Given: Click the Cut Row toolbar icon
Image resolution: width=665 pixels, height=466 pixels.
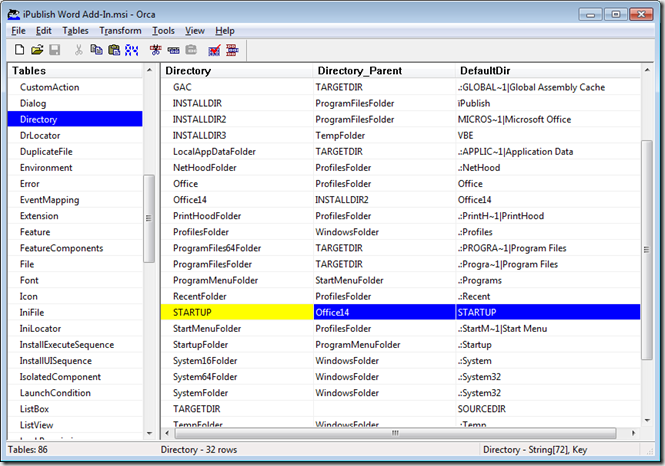Looking at the screenshot, I should coord(156,50).
